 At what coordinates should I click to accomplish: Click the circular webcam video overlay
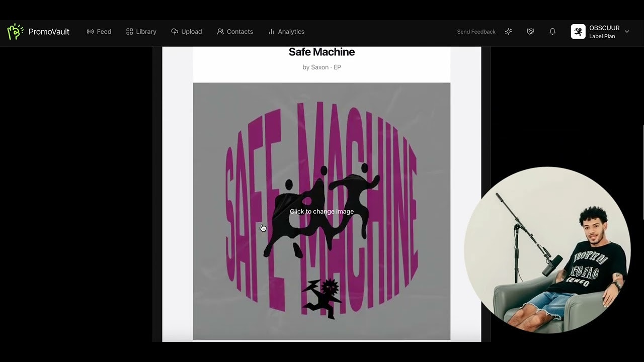pos(547,250)
